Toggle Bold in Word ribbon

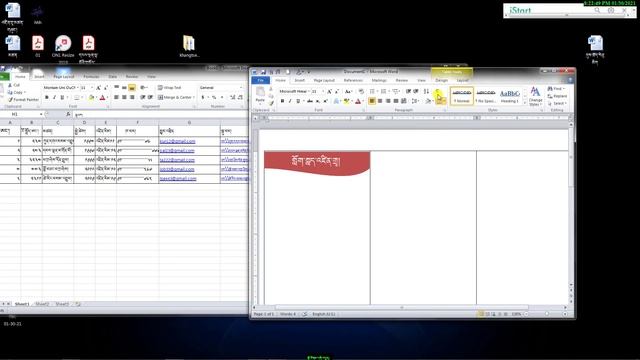pos(282,101)
